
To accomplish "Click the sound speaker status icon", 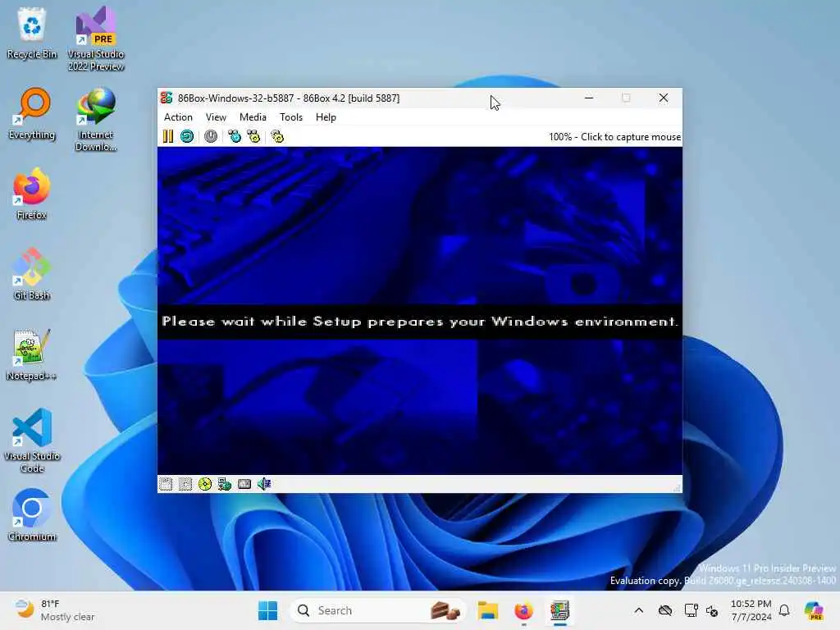I will tap(264, 484).
